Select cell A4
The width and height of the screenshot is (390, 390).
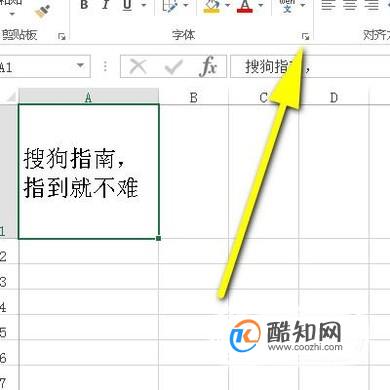tap(89, 302)
